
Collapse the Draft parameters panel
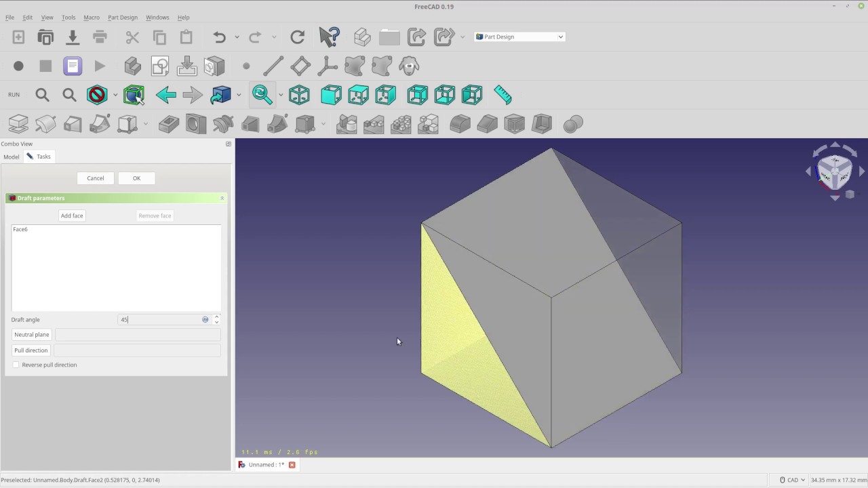click(x=222, y=198)
